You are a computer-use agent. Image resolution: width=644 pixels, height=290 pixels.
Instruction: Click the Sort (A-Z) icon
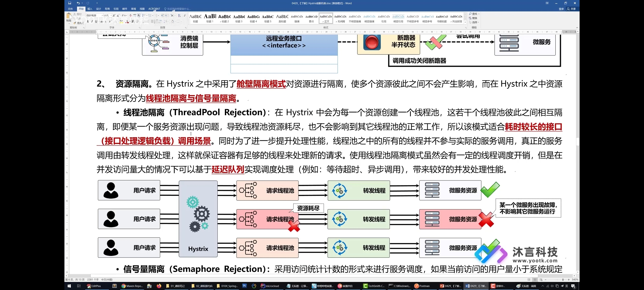pyautogui.click(x=179, y=16)
